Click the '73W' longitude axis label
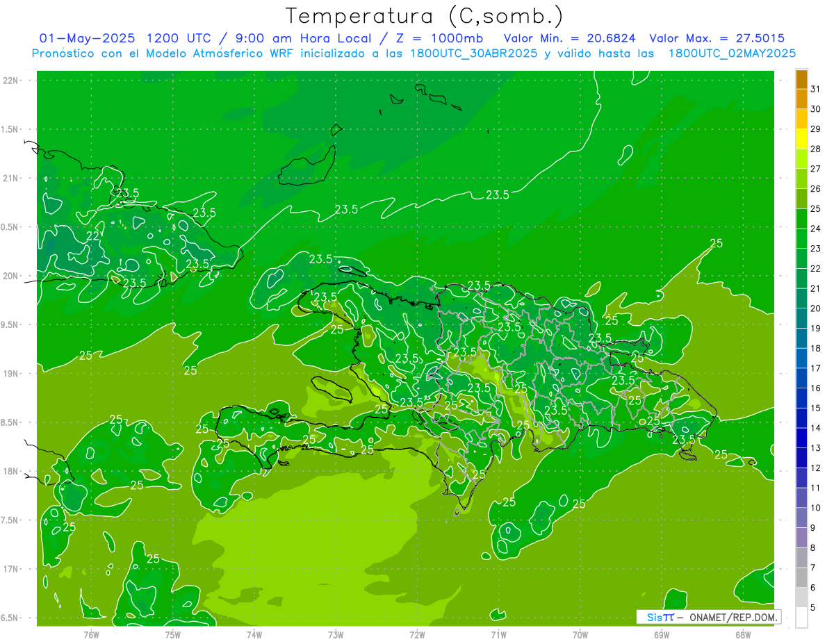This screenshot has width=834, height=644. [x=336, y=634]
